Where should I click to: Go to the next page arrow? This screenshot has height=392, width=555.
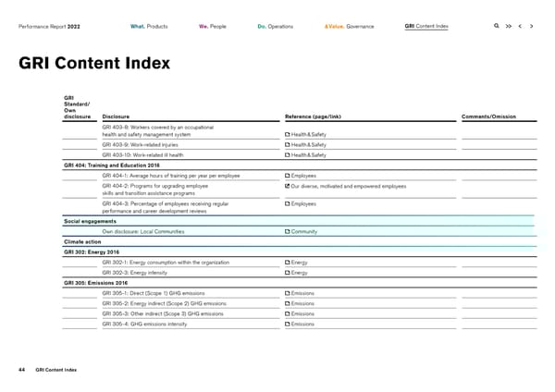[531, 26]
